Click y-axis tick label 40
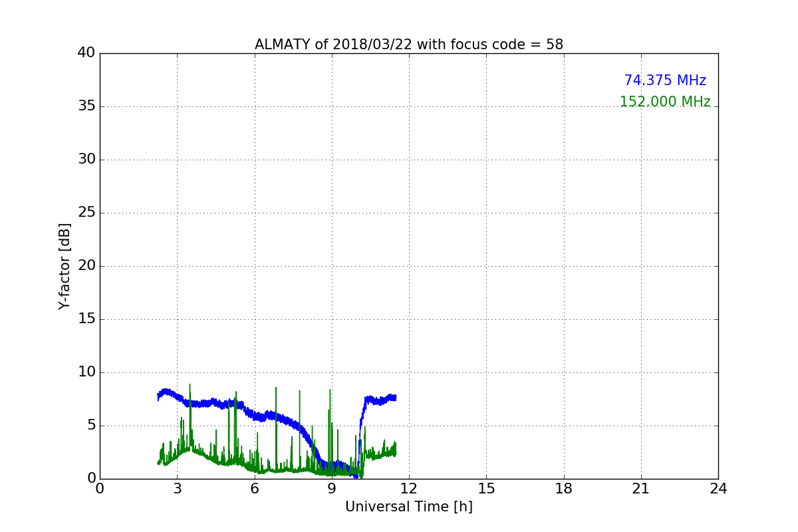Screen dimensions: 798x532 click(x=86, y=53)
